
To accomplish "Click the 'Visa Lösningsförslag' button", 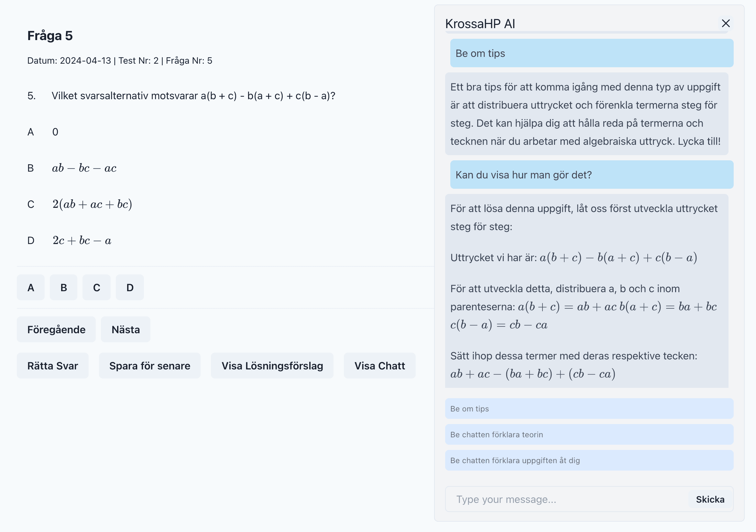I will click(x=272, y=365).
